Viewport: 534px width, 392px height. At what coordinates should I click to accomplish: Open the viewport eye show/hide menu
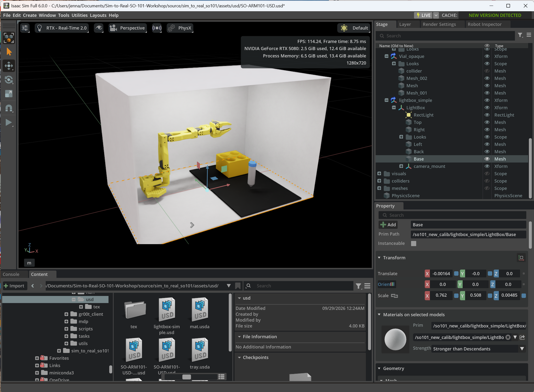pyautogui.click(x=98, y=28)
